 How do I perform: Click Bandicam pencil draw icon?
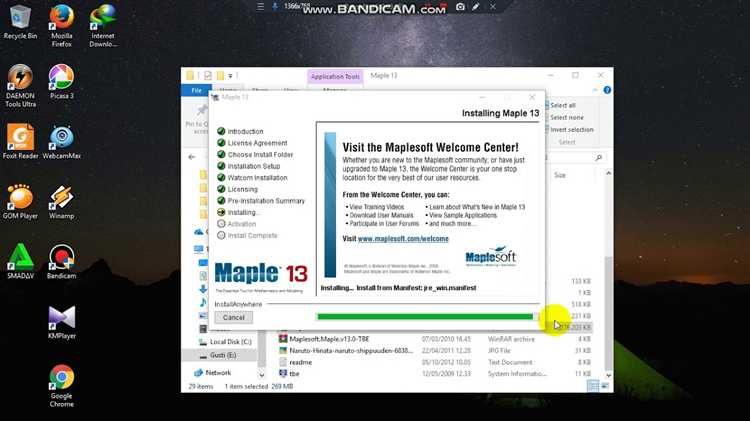click(476, 7)
